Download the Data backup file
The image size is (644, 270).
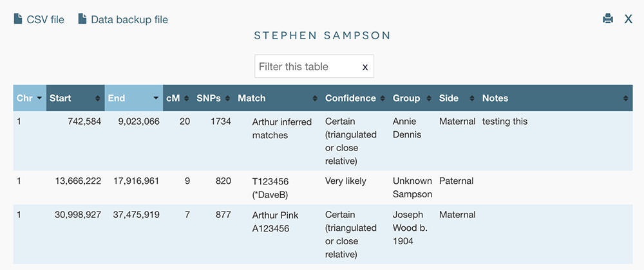pyautogui.click(x=129, y=19)
